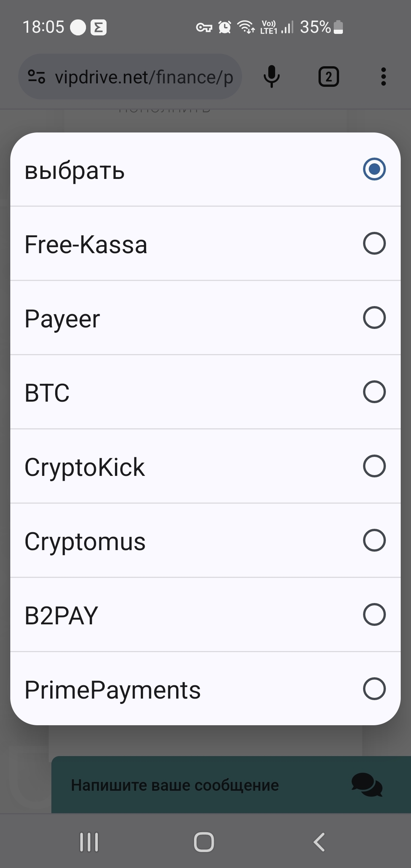The width and height of the screenshot is (411, 868).
Task: Select the Payeer radio button
Action: 374,318
